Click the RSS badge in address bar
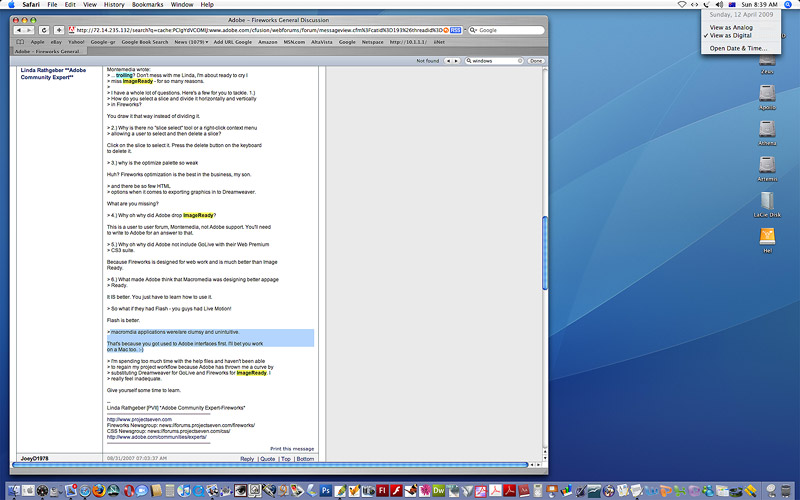 455,30
